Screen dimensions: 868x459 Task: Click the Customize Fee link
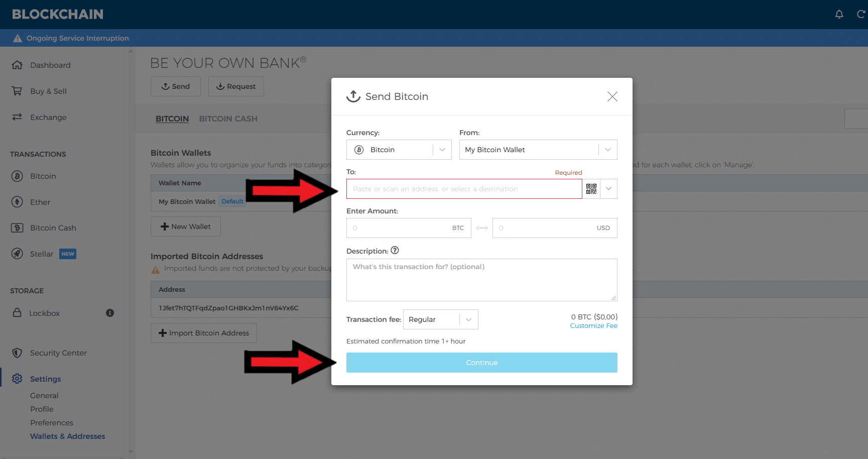click(594, 326)
